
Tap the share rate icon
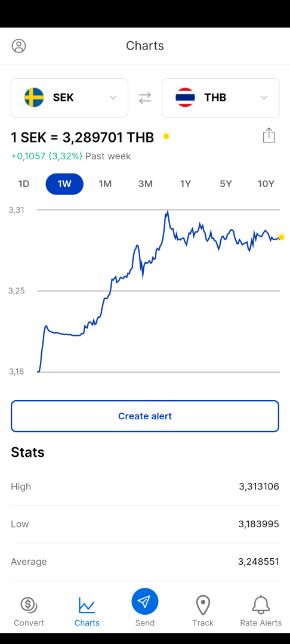click(x=269, y=135)
